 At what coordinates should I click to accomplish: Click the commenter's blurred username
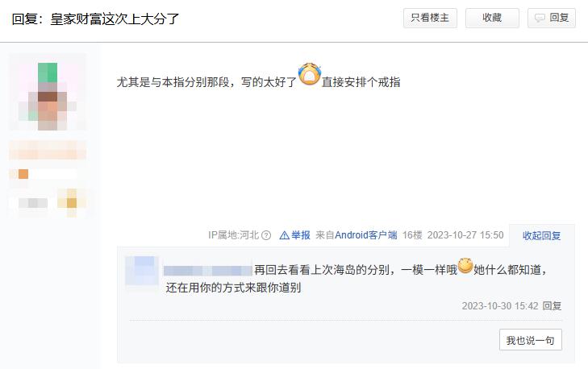click(x=208, y=271)
